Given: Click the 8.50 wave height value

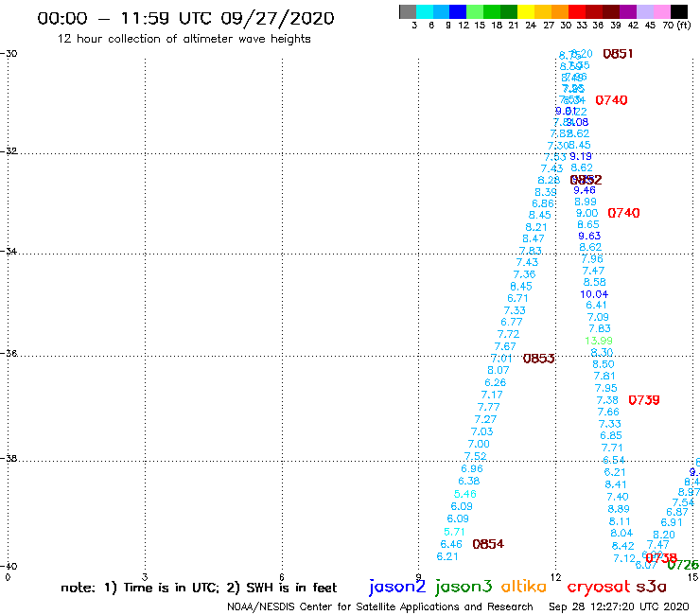Looking at the screenshot, I should pyautogui.click(x=604, y=364).
